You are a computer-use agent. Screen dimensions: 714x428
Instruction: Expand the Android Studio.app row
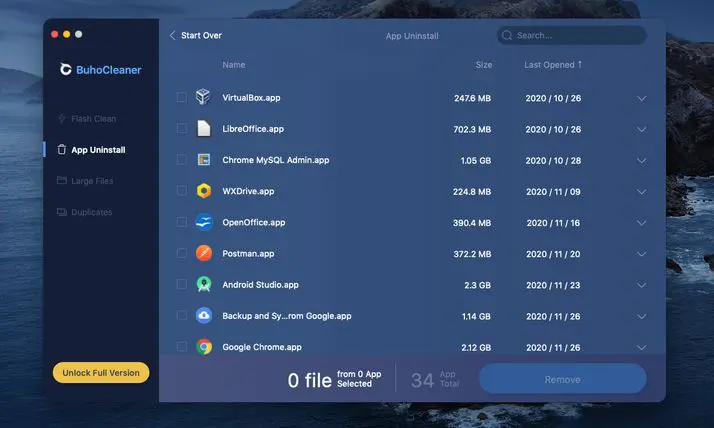click(642, 285)
